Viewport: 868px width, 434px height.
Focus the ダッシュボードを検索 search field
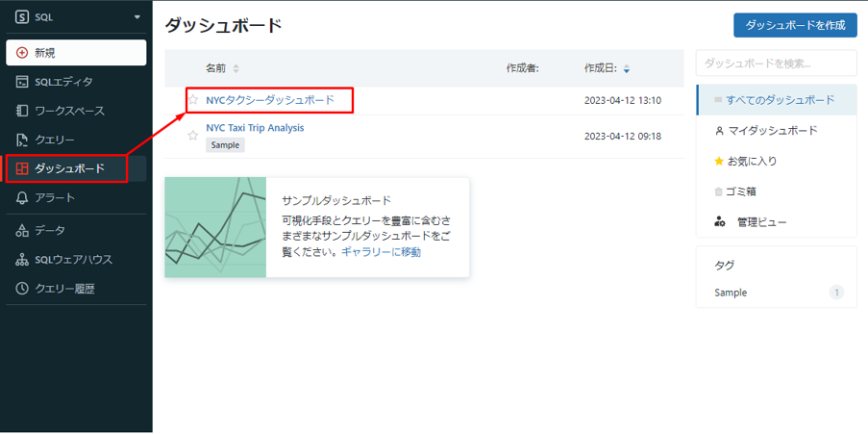click(x=776, y=64)
